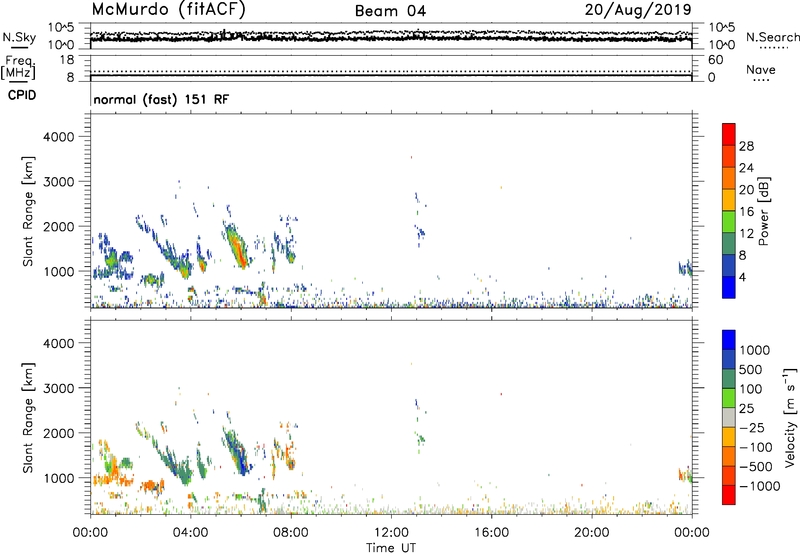Click the 'N.Search' legend label
The height and width of the screenshot is (554, 800).
[772, 37]
